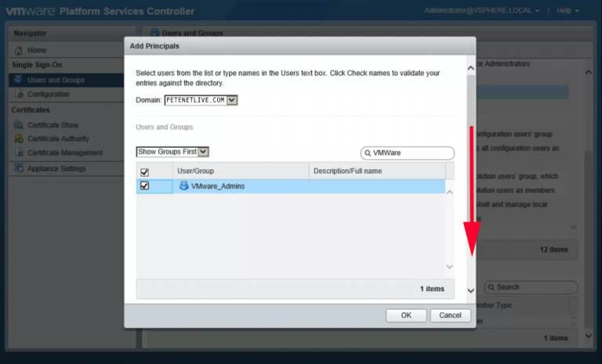Click the Certificate Management icon
Viewport: 602px width, 364px height.
point(19,153)
